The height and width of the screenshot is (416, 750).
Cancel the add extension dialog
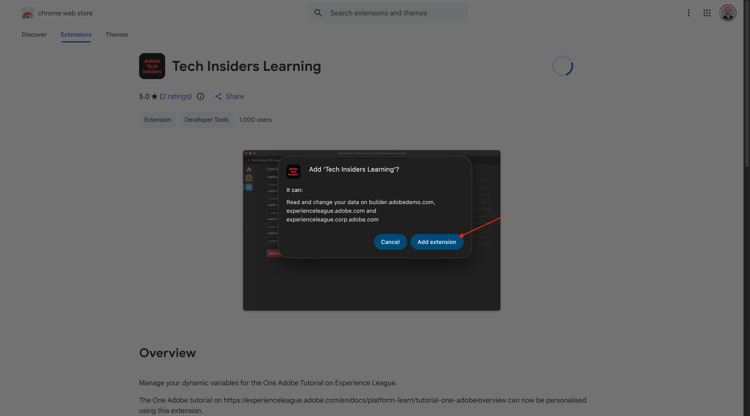click(x=390, y=242)
